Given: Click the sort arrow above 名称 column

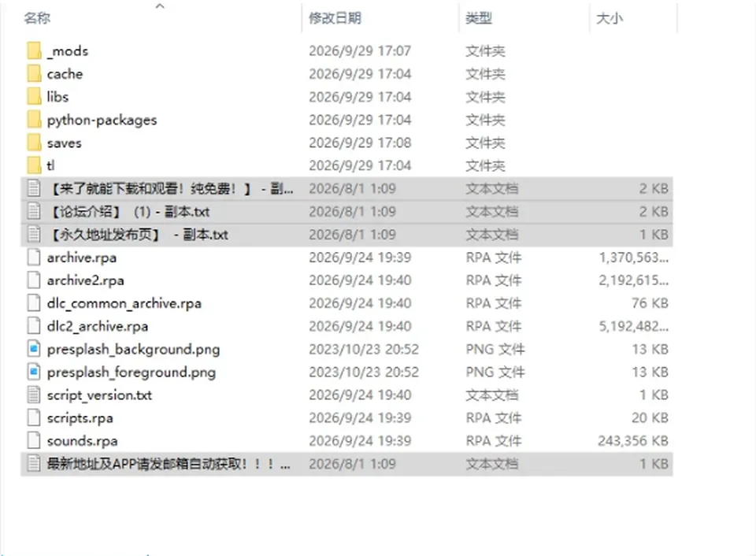Looking at the screenshot, I should click(160, 6).
